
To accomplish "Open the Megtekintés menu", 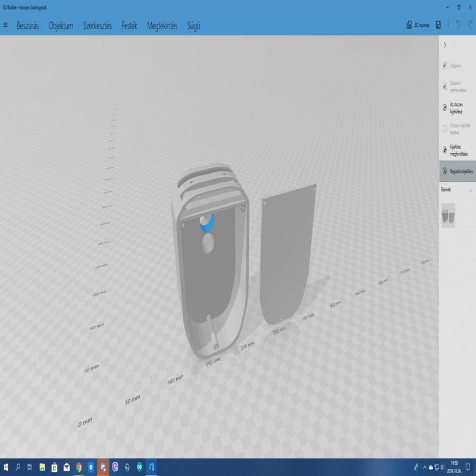I will [x=162, y=26].
